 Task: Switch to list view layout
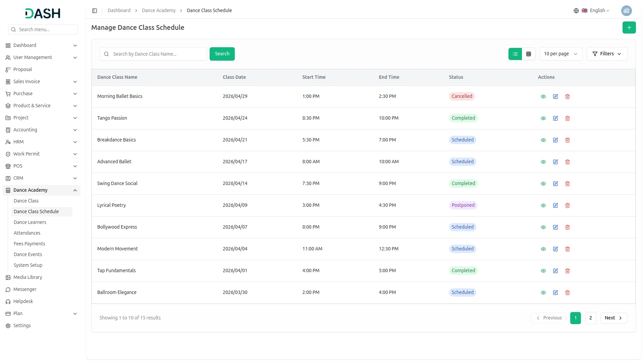coord(515,54)
